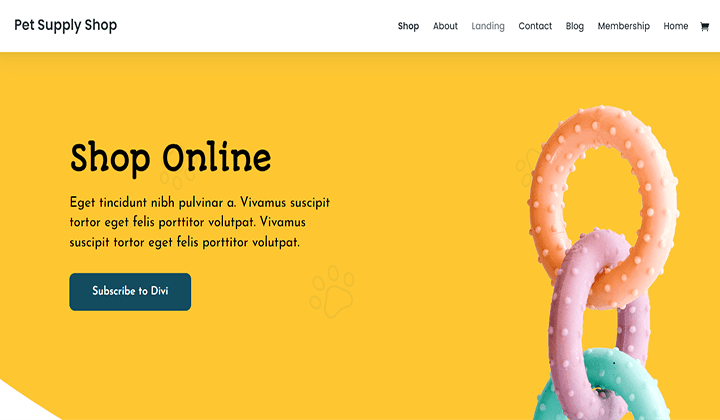Click the paw print left of the orange ring
The width and height of the screenshot is (720, 420).
[x=526, y=167]
